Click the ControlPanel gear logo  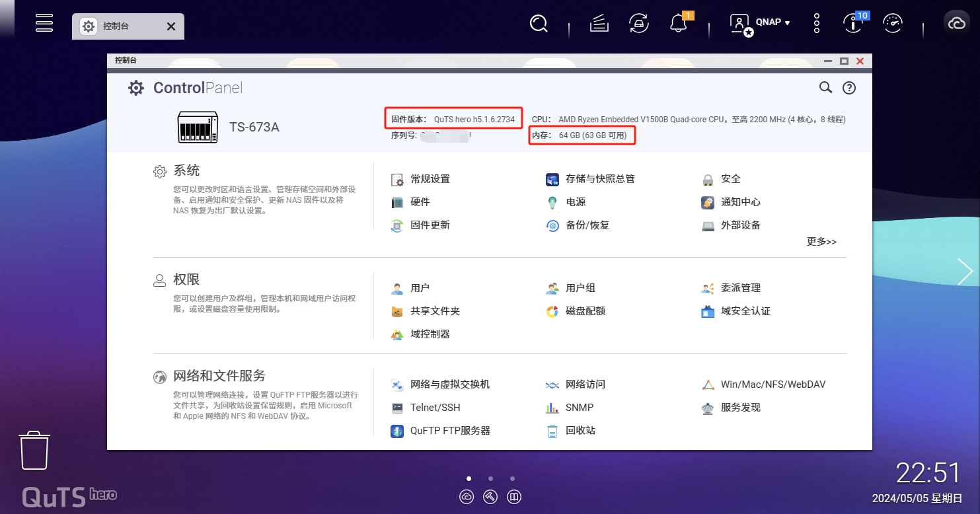136,88
